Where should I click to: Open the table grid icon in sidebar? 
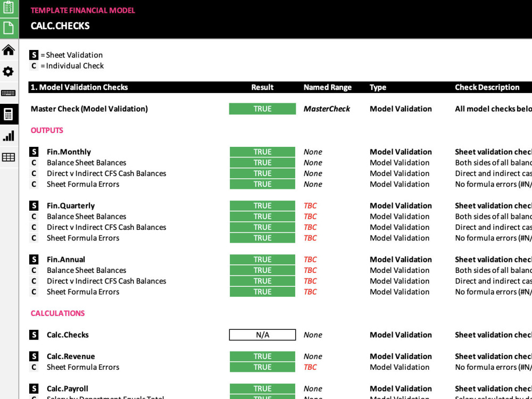(9, 157)
